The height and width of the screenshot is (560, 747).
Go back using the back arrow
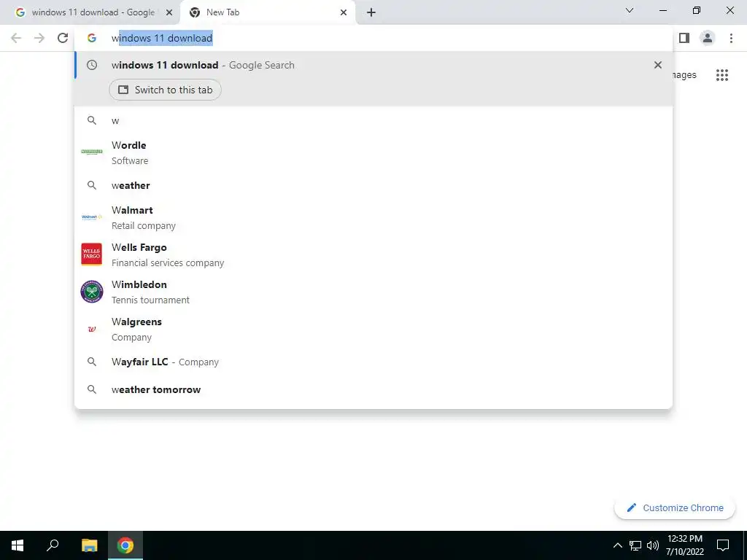point(16,38)
